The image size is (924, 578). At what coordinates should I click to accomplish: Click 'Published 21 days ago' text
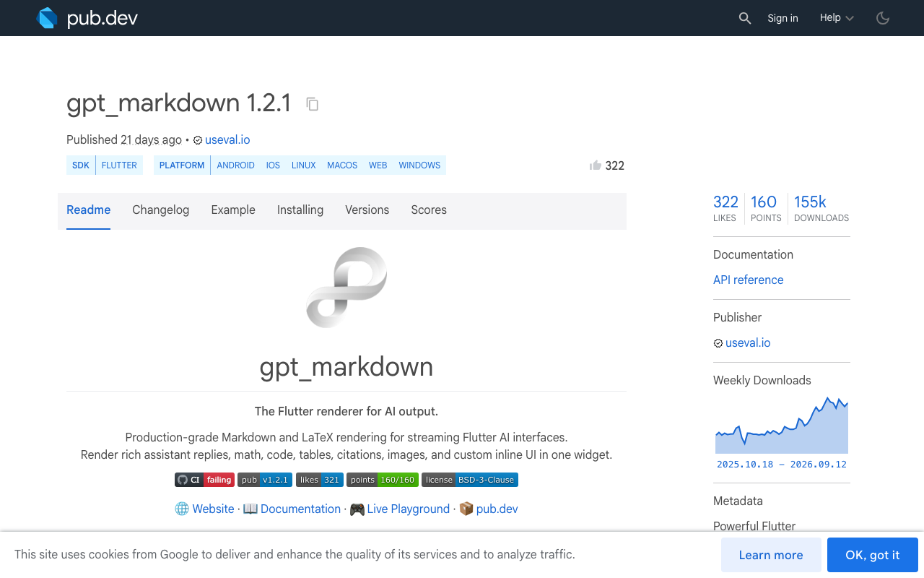[124, 140]
